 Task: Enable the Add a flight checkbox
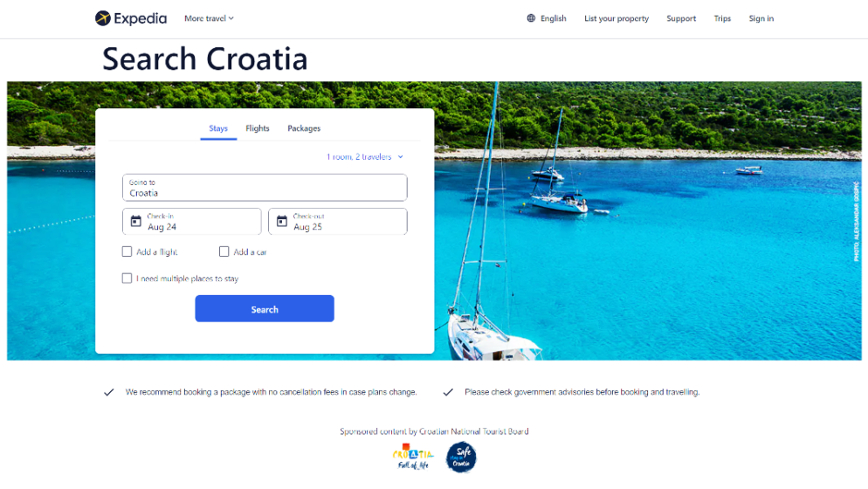127,252
